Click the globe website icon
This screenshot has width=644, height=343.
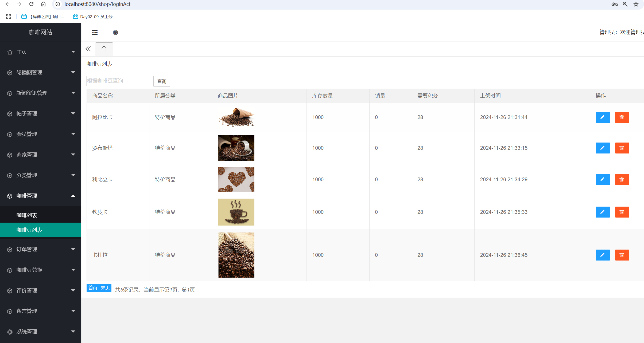pyautogui.click(x=115, y=33)
